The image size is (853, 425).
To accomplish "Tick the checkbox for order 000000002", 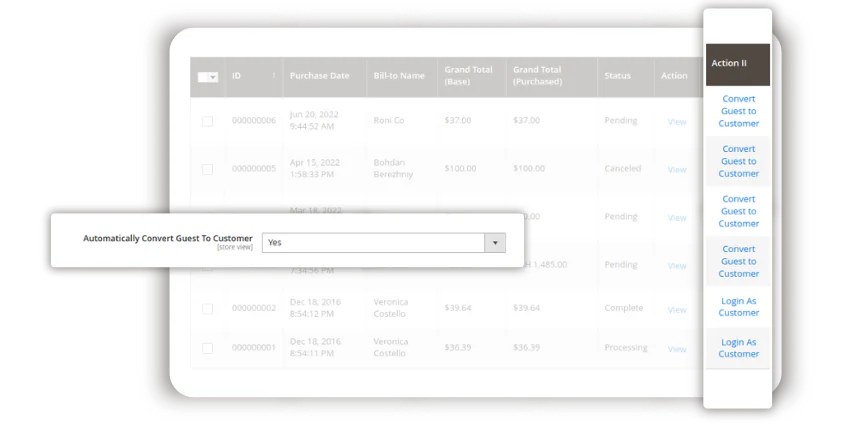I will click(207, 309).
